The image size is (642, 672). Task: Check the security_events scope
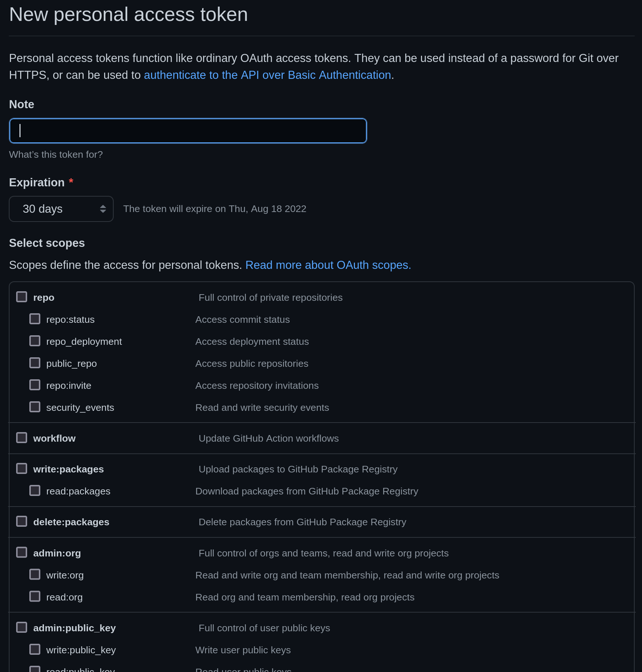[35, 406]
